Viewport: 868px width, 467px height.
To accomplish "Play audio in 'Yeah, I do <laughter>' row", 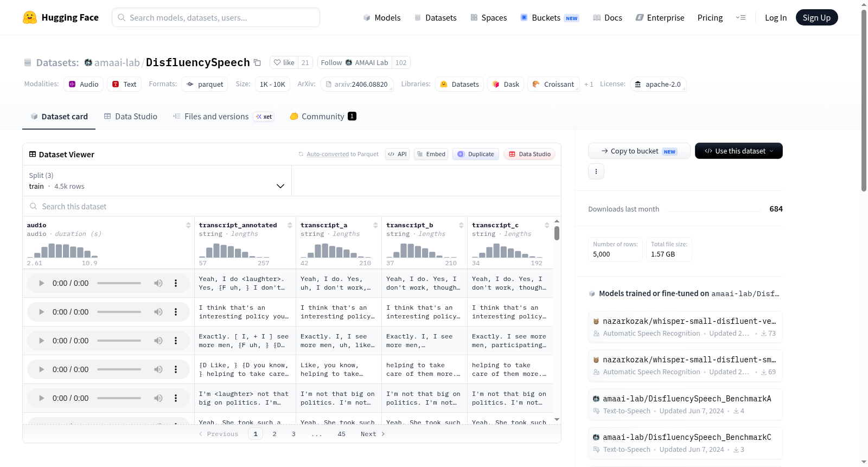I will (x=41, y=283).
